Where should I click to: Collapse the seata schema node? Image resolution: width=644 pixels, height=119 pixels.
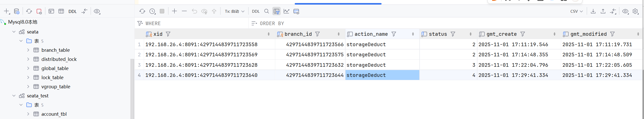[x=14, y=32]
